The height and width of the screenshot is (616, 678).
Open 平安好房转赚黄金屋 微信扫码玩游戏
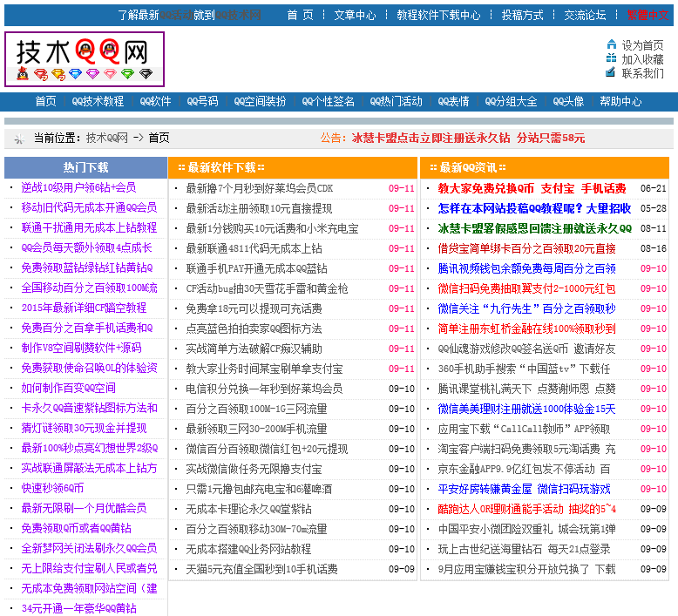coord(524,489)
